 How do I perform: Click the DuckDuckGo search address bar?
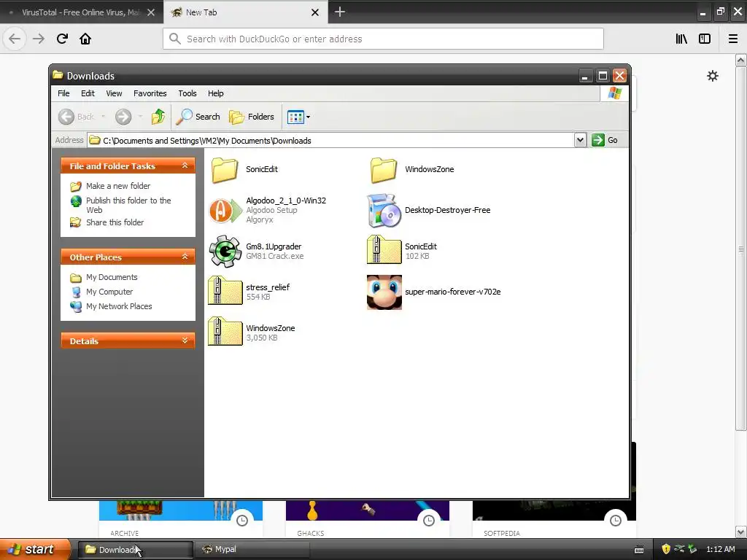[x=383, y=39]
